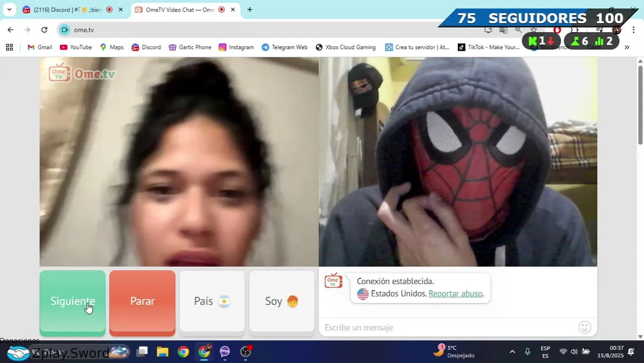This screenshot has height=363, width=644.
Task: Click the OmeTV logo in chat message
Action: 333,281
